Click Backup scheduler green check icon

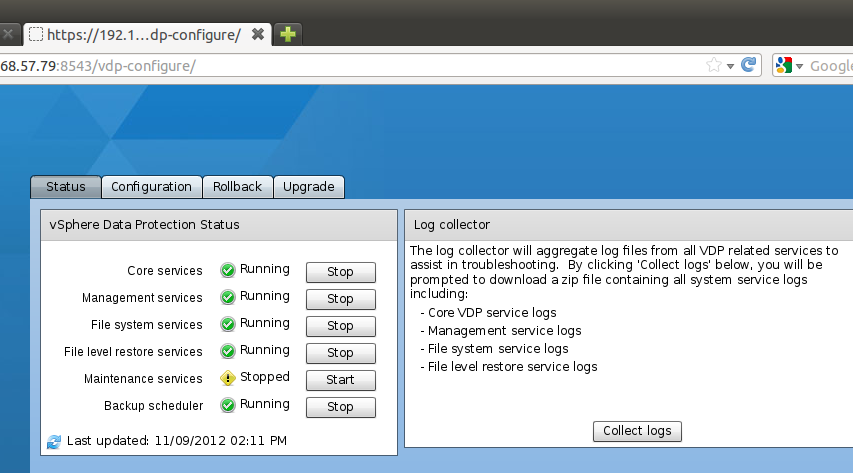click(228, 404)
